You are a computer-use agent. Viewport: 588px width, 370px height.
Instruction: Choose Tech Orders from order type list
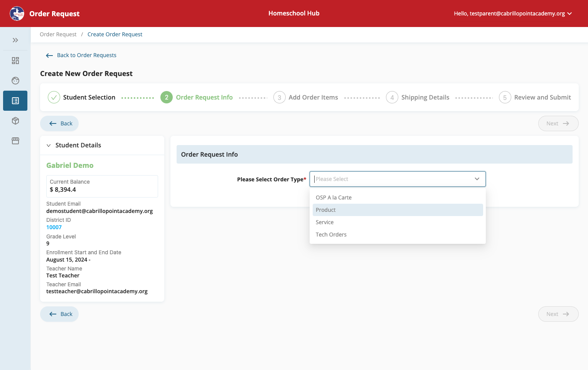398,235
